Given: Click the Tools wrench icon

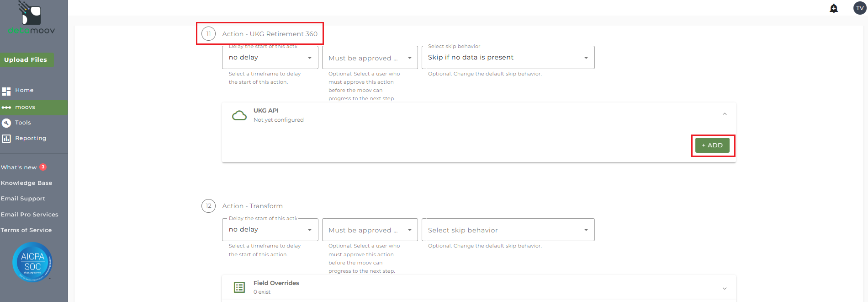Looking at the screenshot, I should [x=6, y=123].
